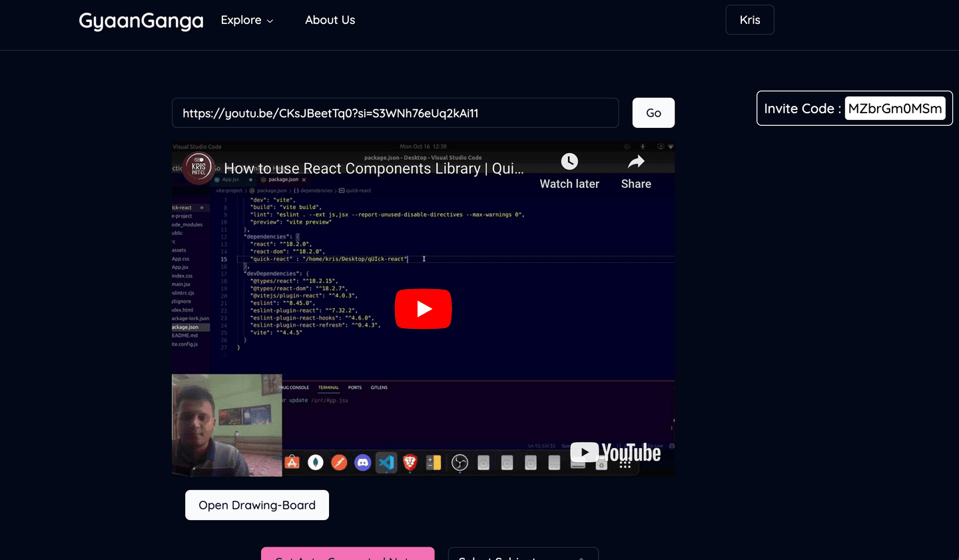Click the Share arrow icon
The height and width of the screenshot is (560, 959).
tap(636, 162)
